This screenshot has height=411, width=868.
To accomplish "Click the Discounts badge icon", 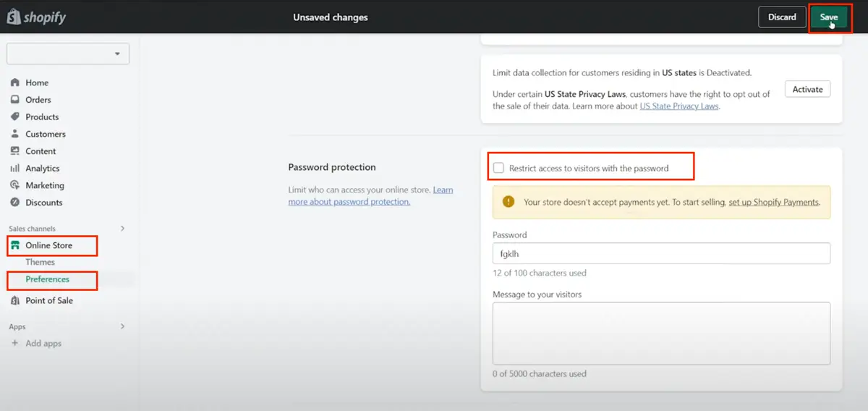I will [14, 203].
